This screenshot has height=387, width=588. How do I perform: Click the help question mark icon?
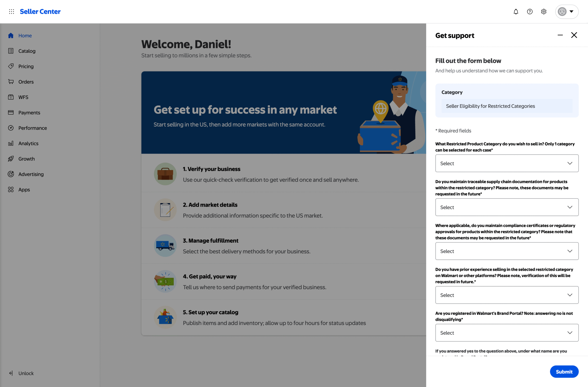tap(529, 12)
